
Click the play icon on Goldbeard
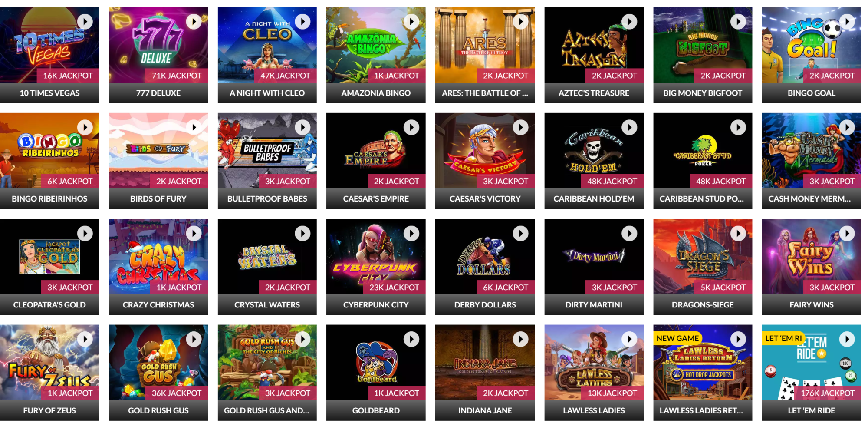point(411,339)
